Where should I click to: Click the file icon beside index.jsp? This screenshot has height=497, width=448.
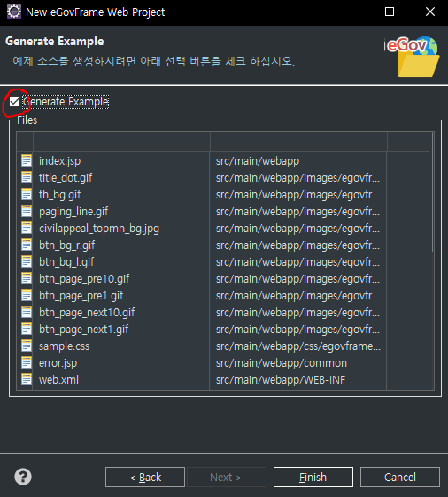pos(27,160)
